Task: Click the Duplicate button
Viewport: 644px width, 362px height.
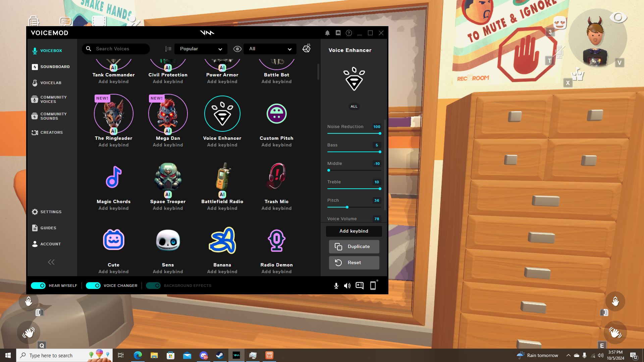Action: coord(354,247)
